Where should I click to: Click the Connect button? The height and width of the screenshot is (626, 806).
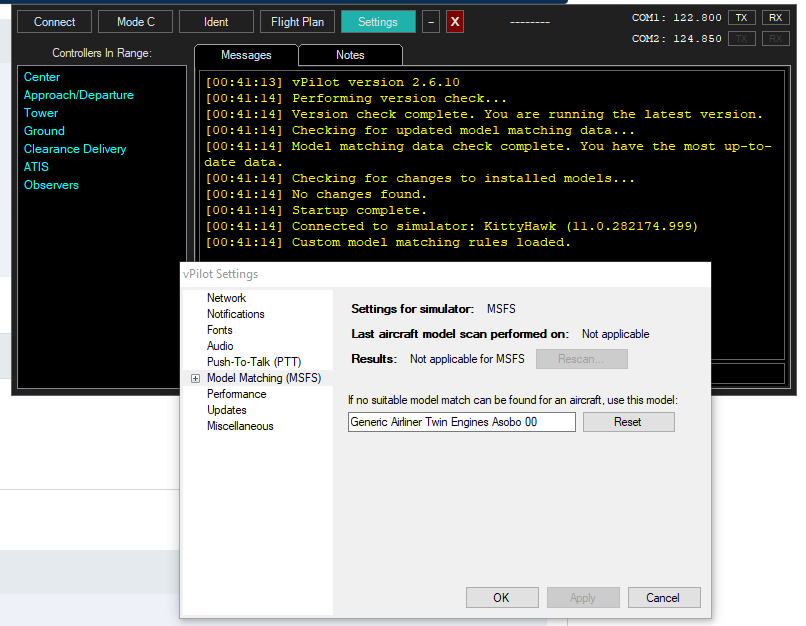[54, 22]
